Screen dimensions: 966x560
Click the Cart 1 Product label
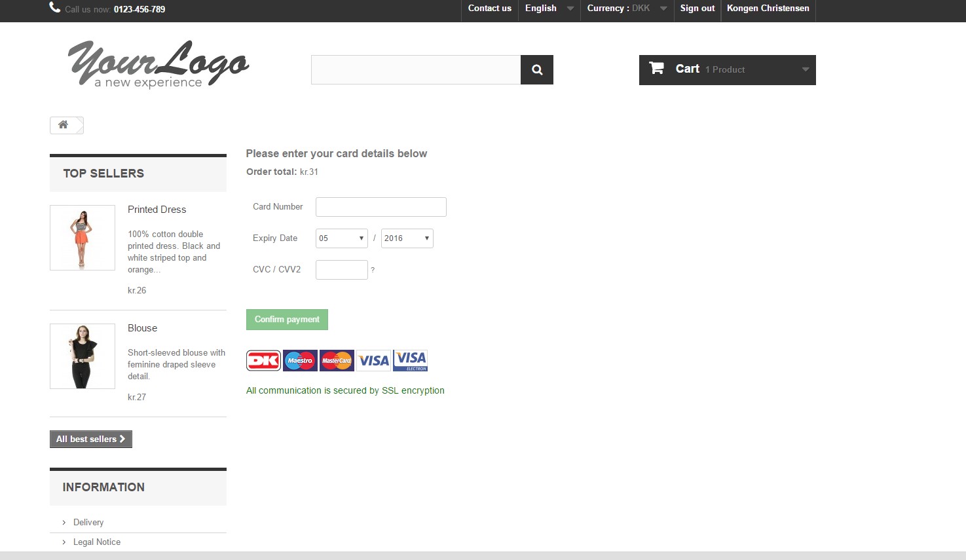pos(710,69)
